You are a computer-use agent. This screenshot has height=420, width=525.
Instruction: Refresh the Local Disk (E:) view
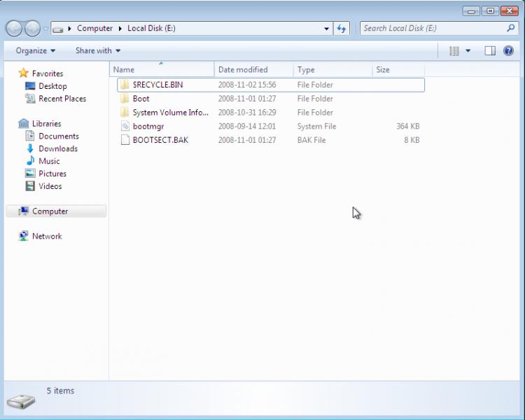(341, 29)
